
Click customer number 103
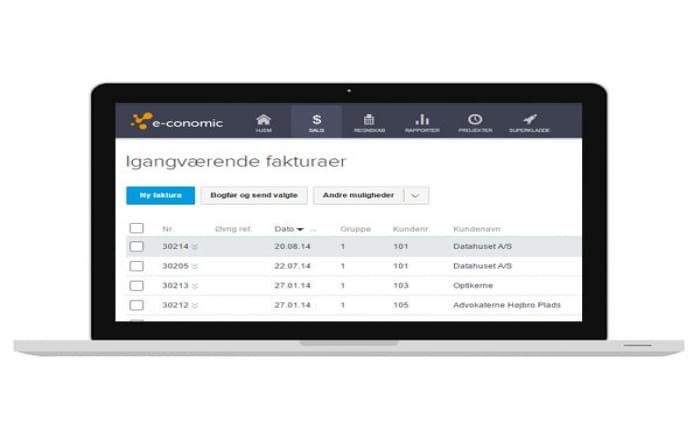tap(401, 286)
